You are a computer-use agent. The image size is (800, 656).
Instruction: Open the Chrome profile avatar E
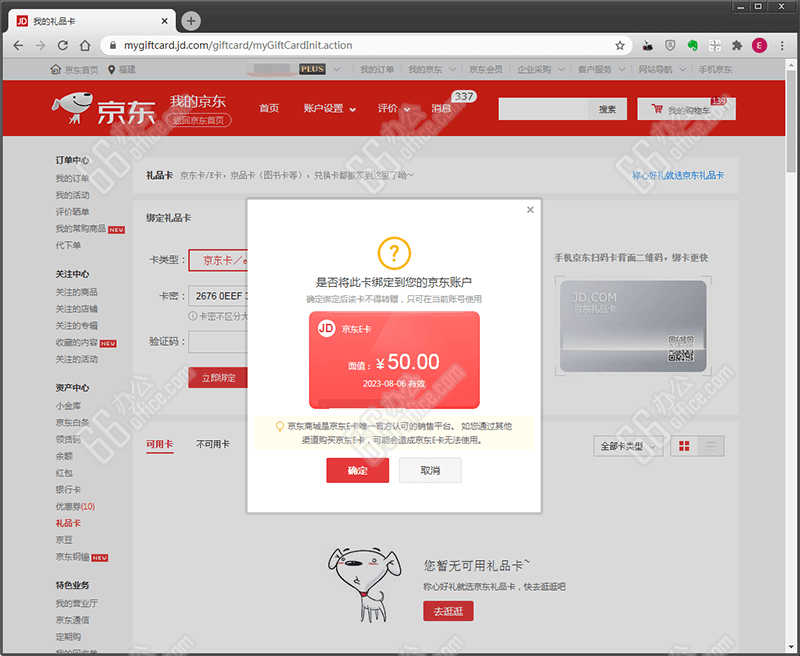pyautogui.click(x=759, y=45)
